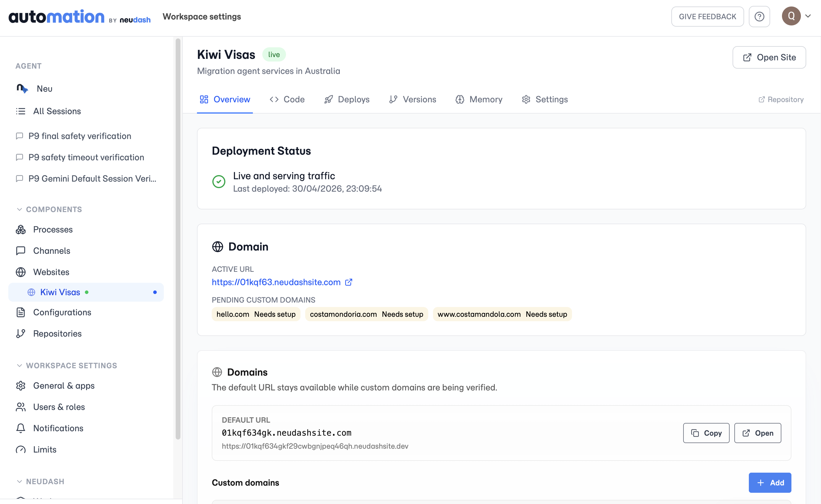
Task: Click the hello.com Needs setup chip
Action: click(256, 314)
